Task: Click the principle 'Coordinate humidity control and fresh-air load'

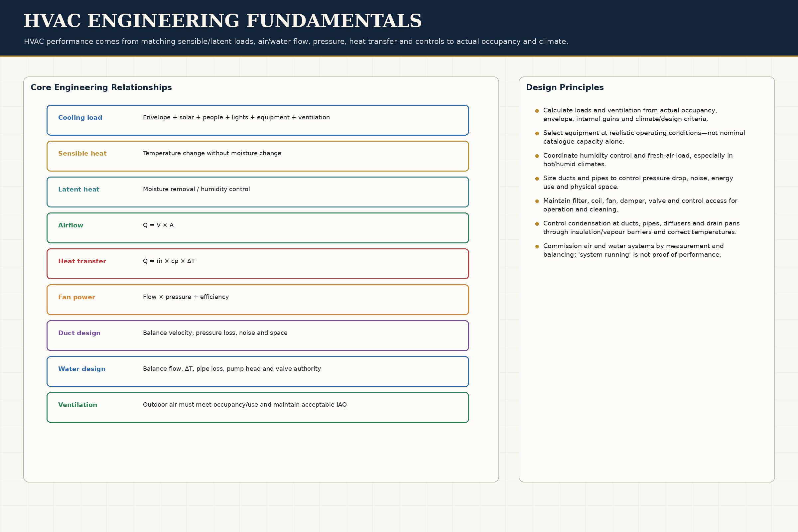Action: click(x=638, y=160)
